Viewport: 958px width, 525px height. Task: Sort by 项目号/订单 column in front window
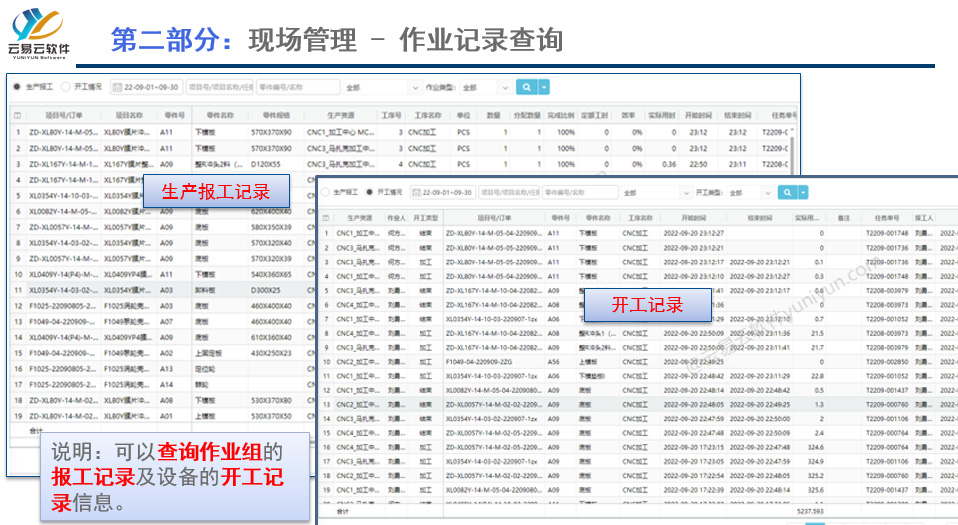tap(494, 218)
